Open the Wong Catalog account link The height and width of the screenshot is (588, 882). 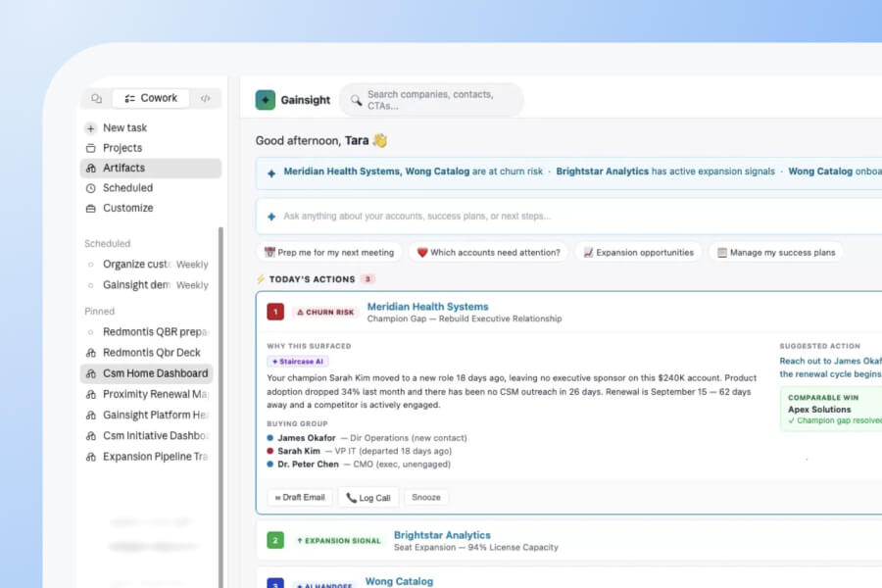399,581
